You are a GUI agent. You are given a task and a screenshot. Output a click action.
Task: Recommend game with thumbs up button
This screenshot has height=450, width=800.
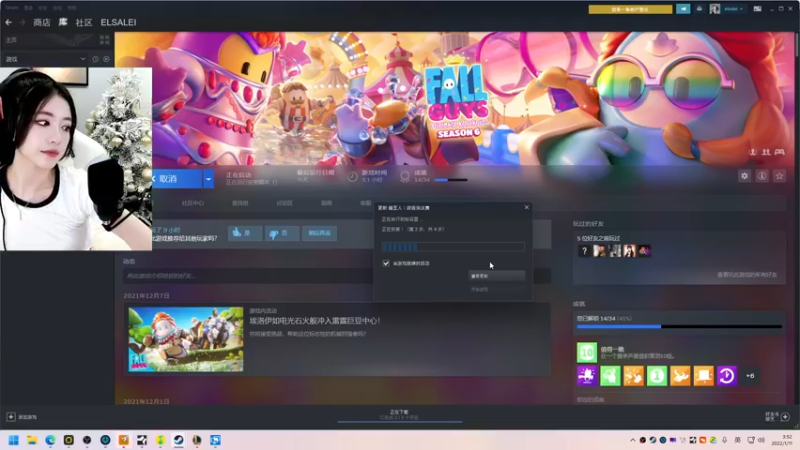pos(245,233)
